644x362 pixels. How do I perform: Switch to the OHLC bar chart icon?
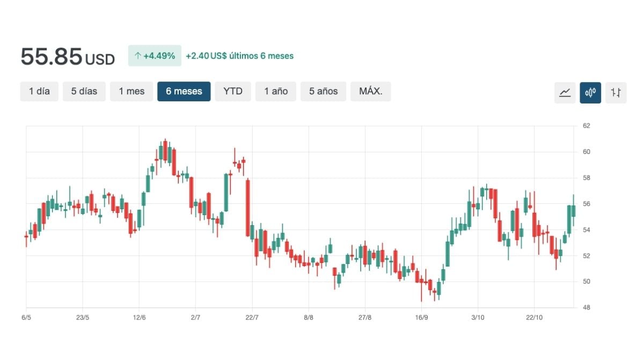point(616,92)
